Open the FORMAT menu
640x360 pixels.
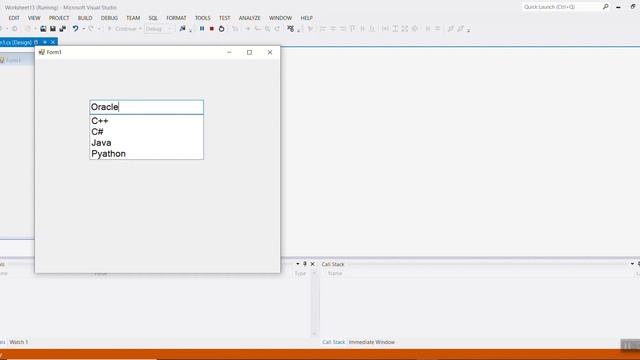pos(176,18)
